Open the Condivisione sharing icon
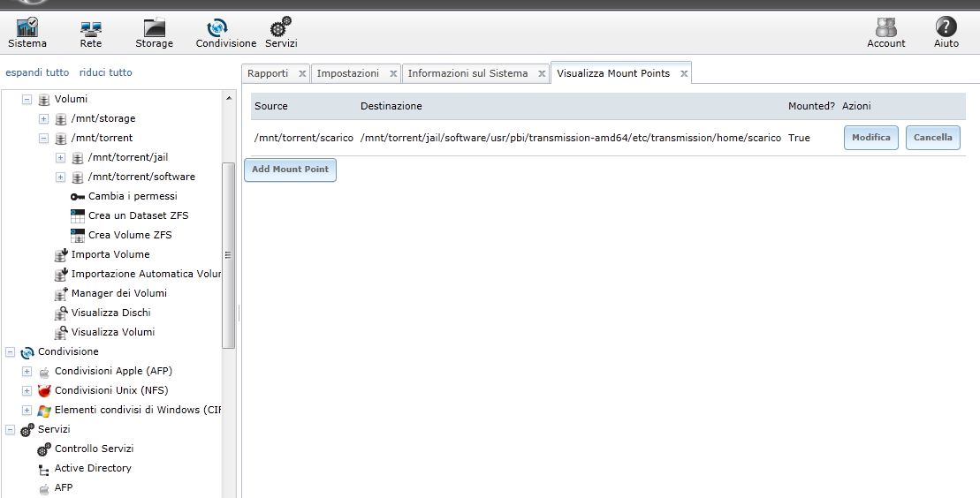Image resolution: width=980 pixels, height=498 pixels. tap(217, 27)
